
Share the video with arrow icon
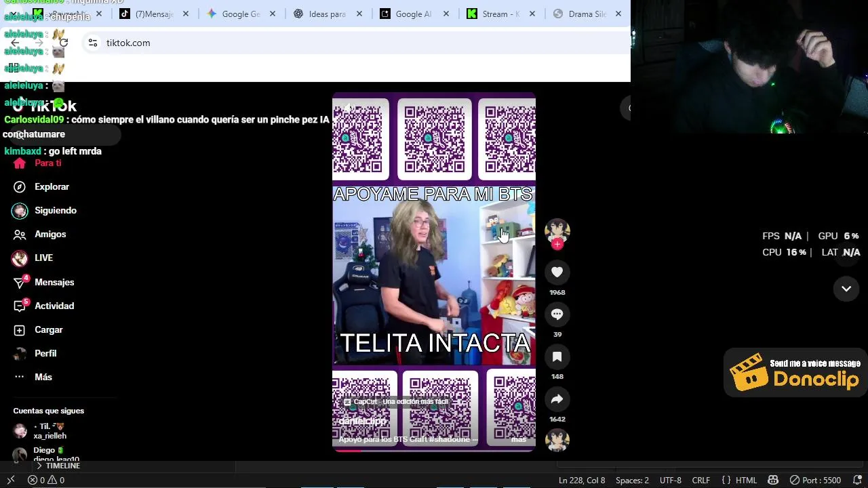pos(557,399)
